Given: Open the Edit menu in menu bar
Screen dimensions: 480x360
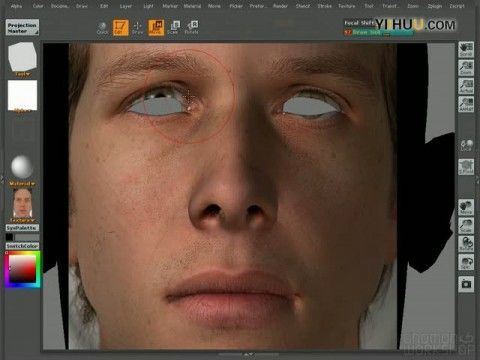Looking at the screenshot, I should (x=104, y=6).
